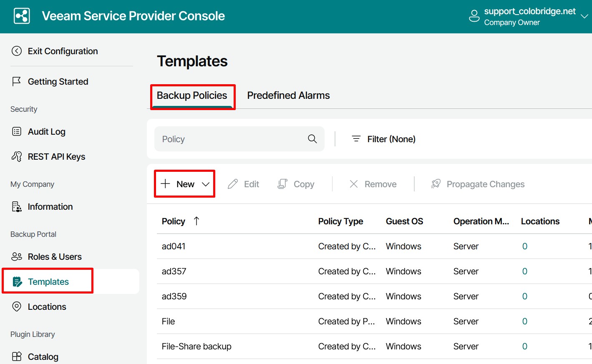The image size is (592, 364).
Task: Open the Audit Log page
Action: click(x=46, y=132)
